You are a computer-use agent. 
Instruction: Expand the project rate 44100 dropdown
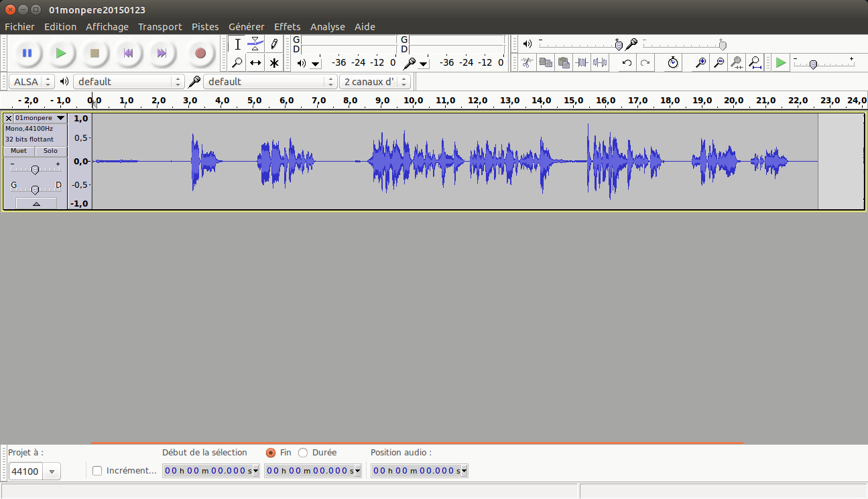coord(52,472)
